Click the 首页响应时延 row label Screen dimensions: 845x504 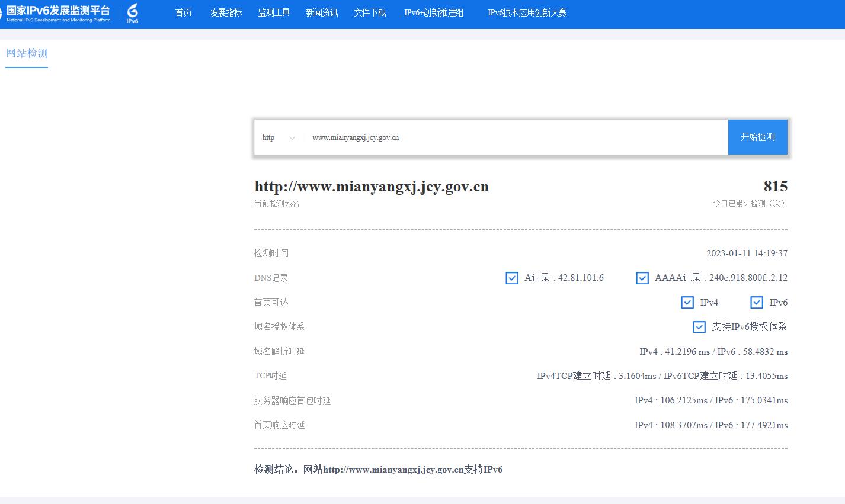(x=279, y=425)
